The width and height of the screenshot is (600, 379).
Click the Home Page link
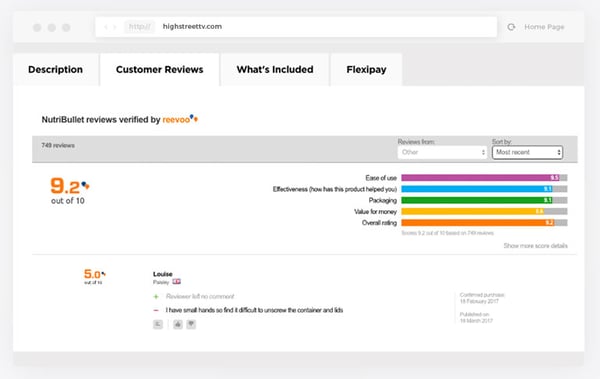pos(544,27)
